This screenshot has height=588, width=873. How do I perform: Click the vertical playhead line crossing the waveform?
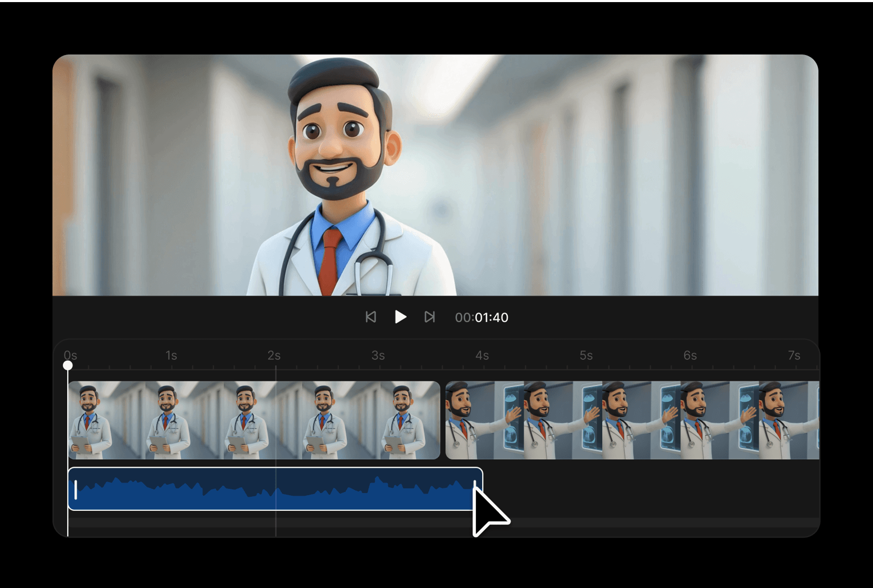pyautogui.click(x=276, y=488)
